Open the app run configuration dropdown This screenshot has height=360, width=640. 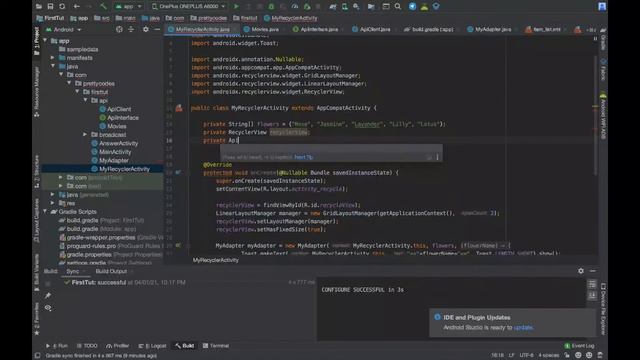tap(128, 7)
